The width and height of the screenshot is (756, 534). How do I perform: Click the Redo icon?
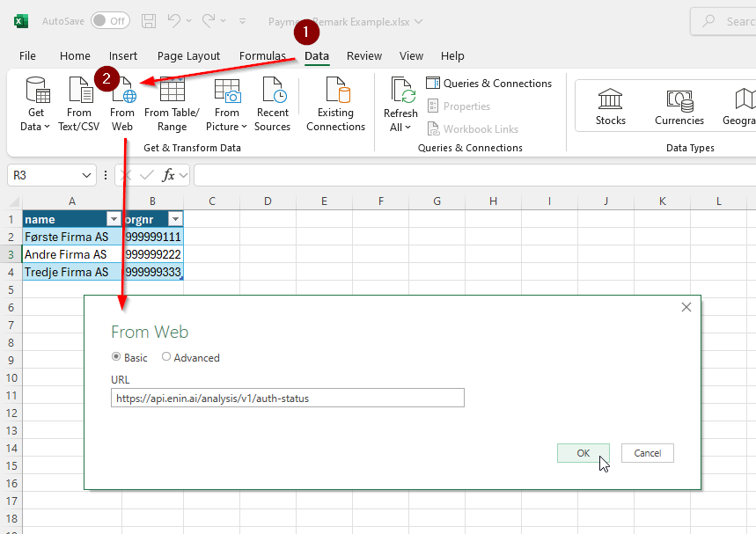(209, 21)
